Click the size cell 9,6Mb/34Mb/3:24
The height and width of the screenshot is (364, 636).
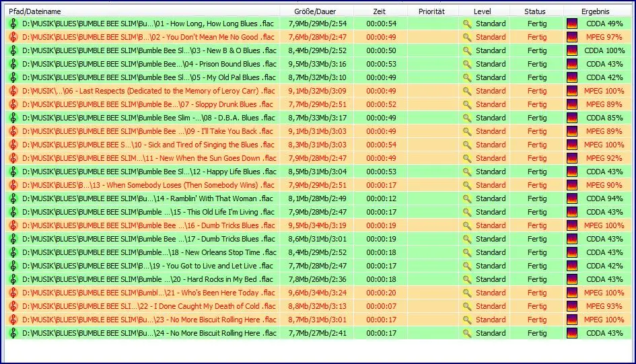(x=317, y=292)
